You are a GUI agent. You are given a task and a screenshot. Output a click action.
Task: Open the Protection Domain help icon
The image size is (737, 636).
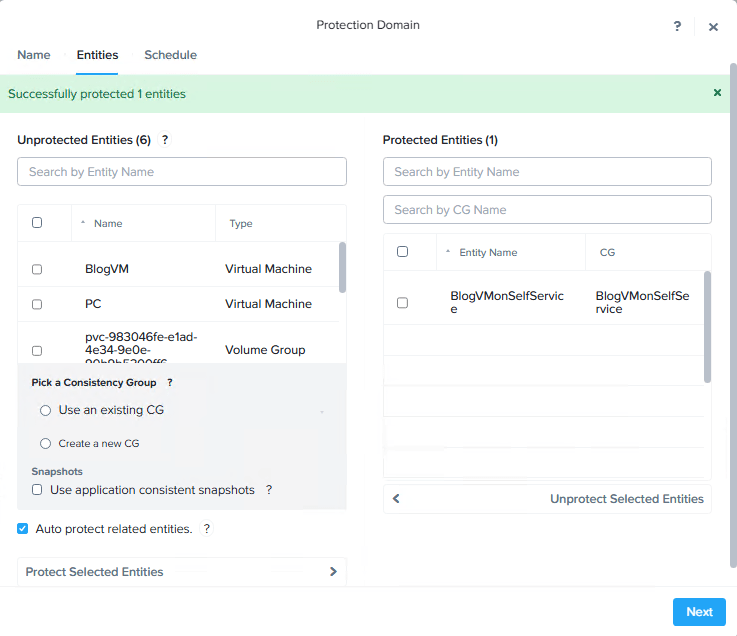677,26
